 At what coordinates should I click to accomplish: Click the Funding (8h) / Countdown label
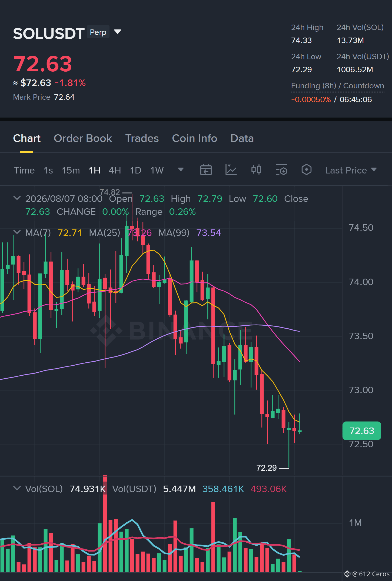coord(338,86)
